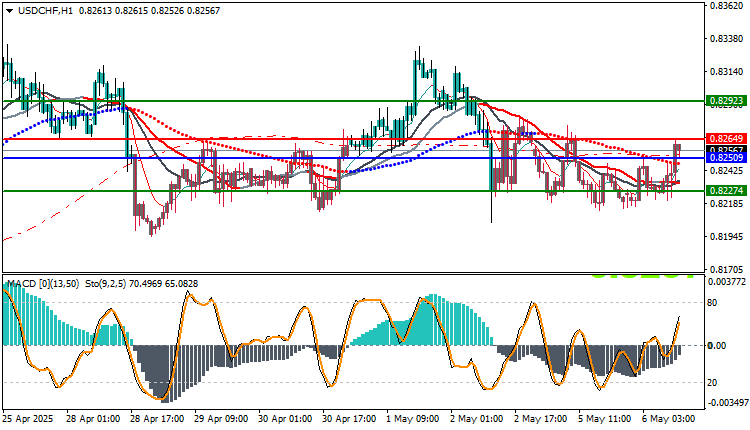The image size is (750, 430).
Task: Click the 0.82185 price scale value
Action: tap(727, 204)
